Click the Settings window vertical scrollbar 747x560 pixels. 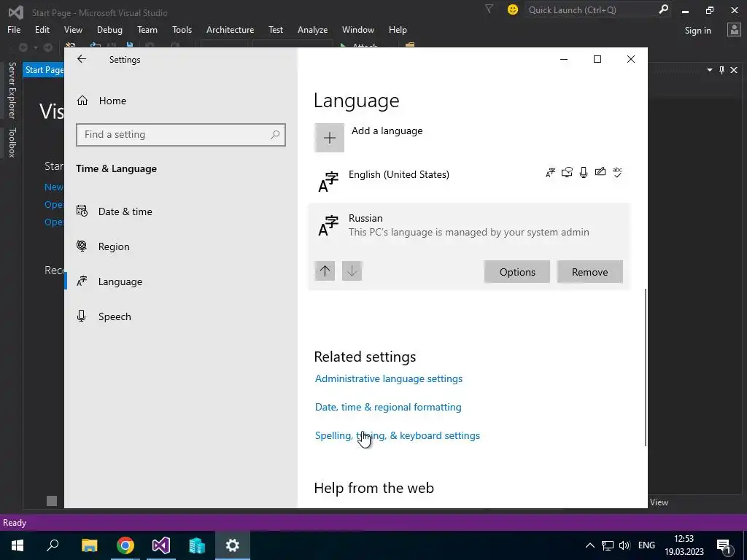[646, 367]
